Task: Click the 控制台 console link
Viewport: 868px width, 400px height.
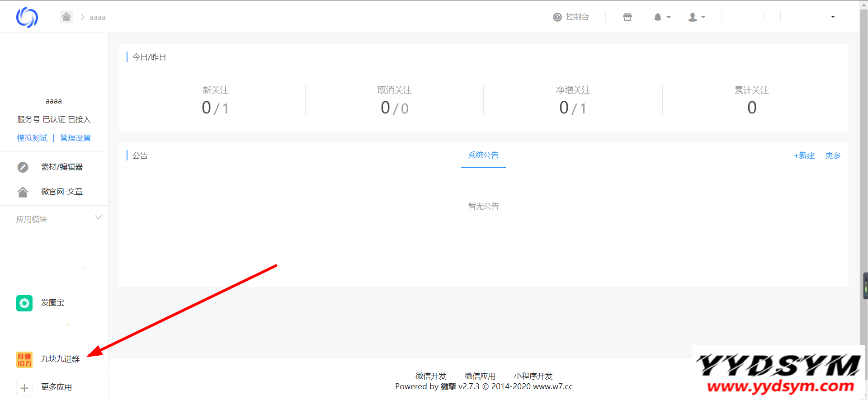Action: (571, 17)
